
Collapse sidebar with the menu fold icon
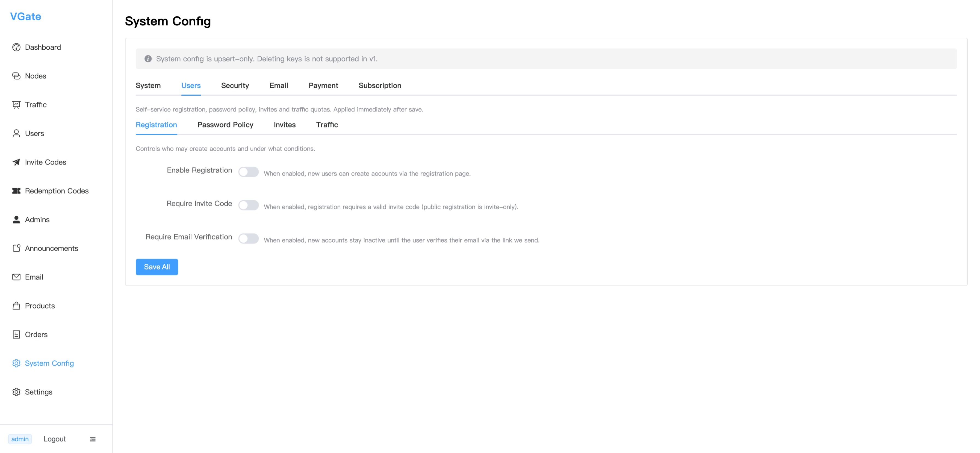tap(93, 439)
